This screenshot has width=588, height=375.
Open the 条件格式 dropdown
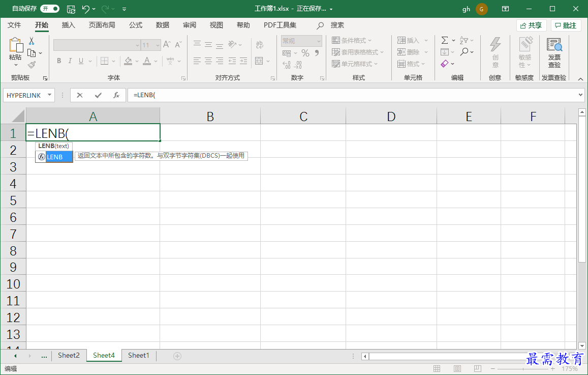pos(352,41)
